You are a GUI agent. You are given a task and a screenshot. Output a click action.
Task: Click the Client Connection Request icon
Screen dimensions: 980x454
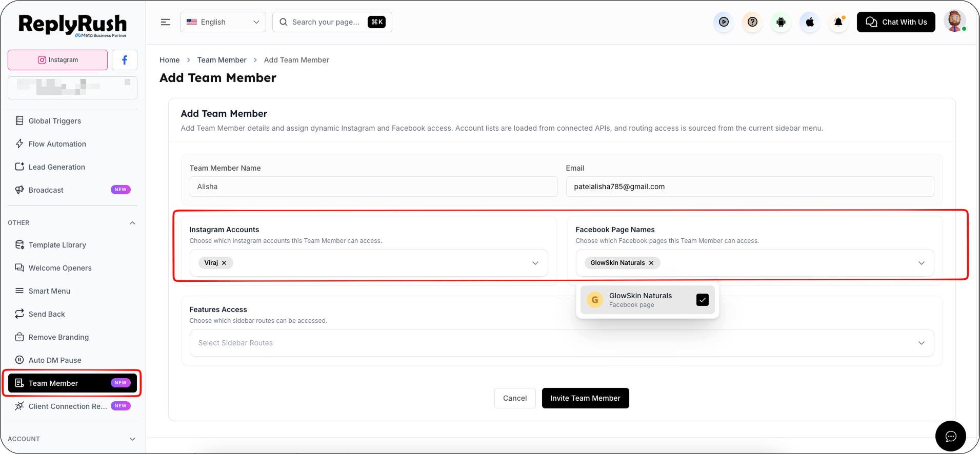(19, 406)
